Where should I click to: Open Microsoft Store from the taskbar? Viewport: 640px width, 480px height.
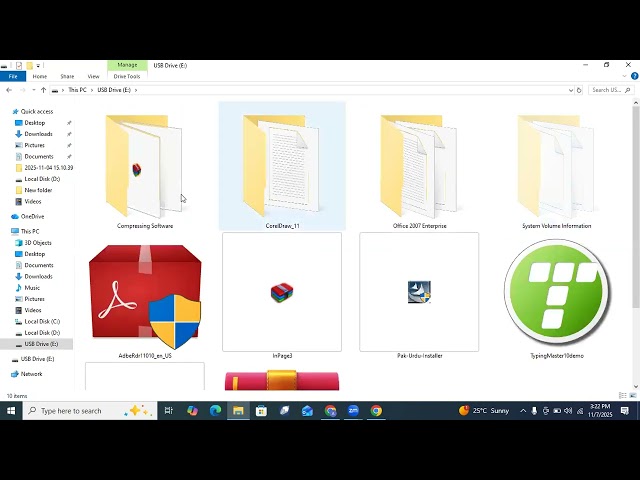coord(261,411)
